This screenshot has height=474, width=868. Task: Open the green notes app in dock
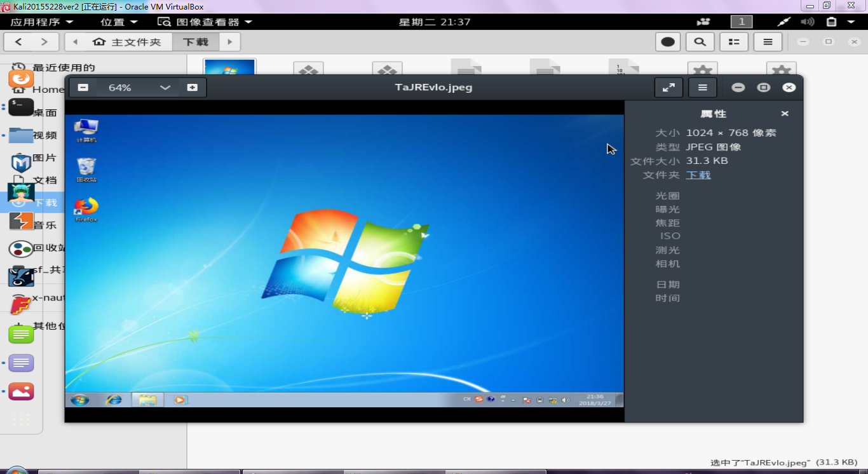coord(21,334)
